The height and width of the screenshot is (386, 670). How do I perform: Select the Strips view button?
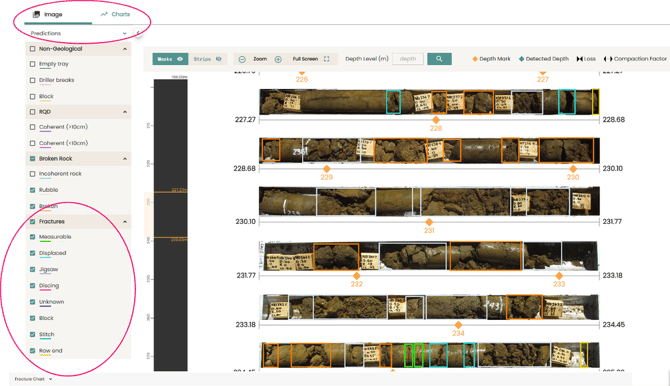pyautogui.click(x=207, y=59)
